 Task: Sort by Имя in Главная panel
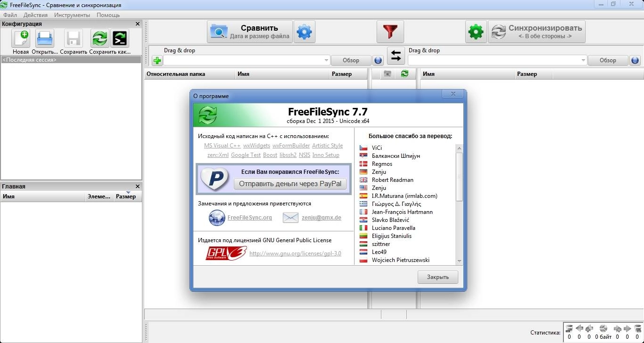coord(42,196)
